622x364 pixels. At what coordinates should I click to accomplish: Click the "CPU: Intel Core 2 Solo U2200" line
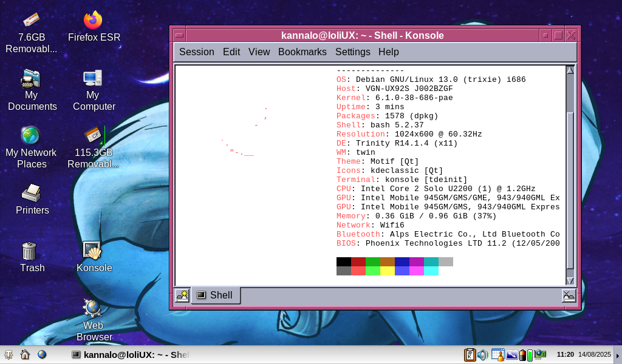click(436, 189)
